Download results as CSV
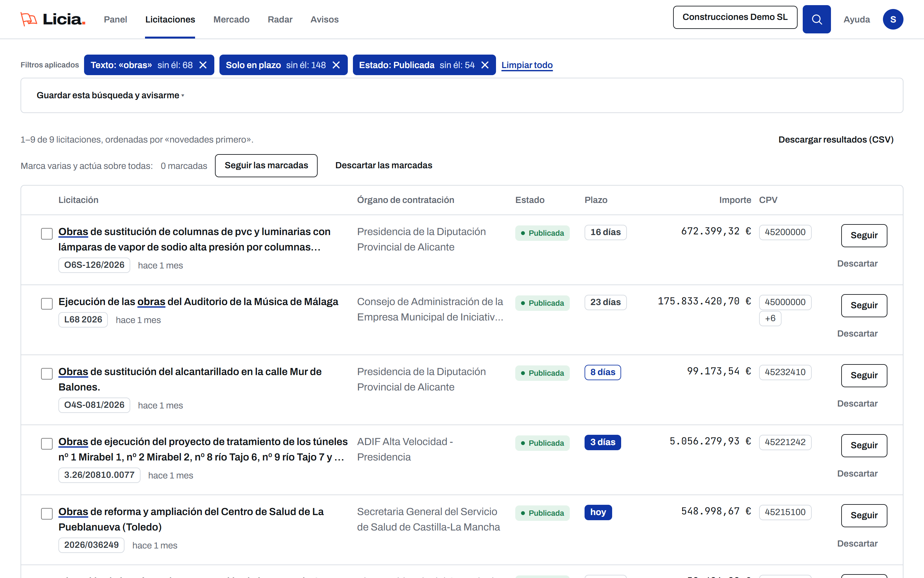The height and width of the screenshot is (578, 924). (x=836, y=140)
